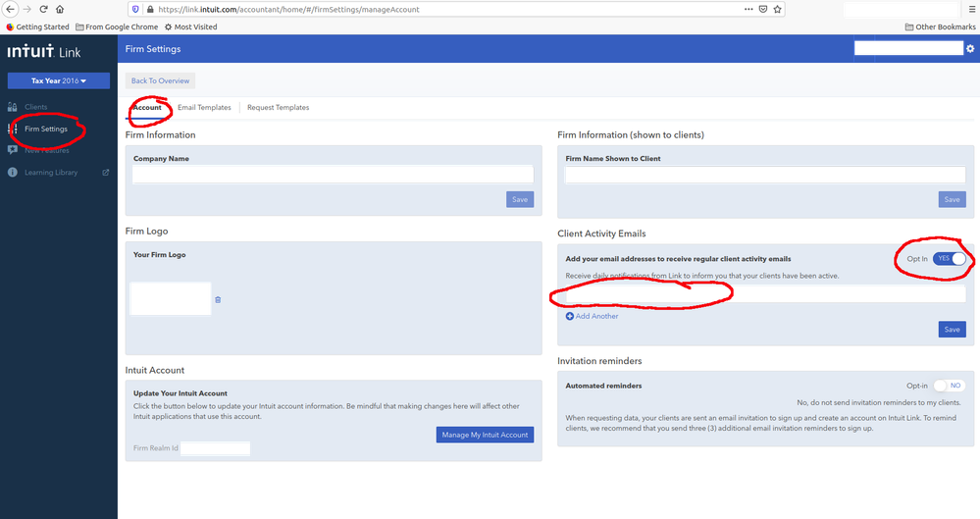Delete firm logo with trash icon

[218, 300]
